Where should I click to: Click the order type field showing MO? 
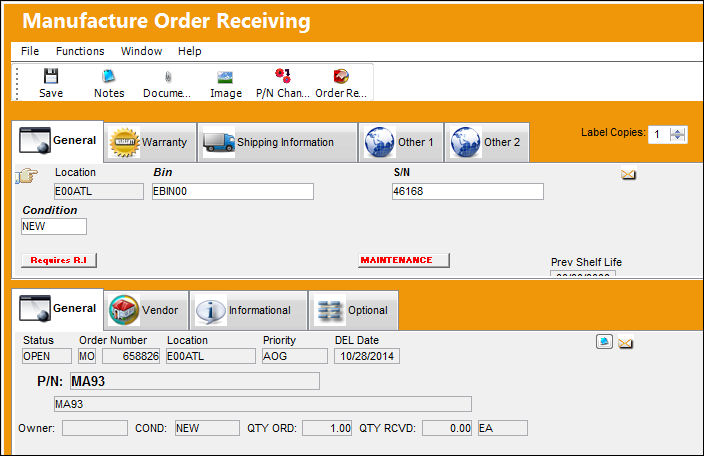tap(87, 356)
